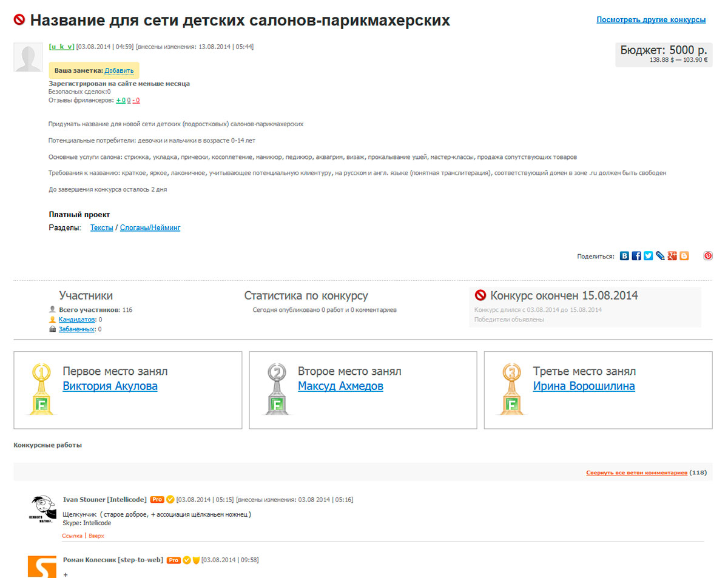The width and height of the screenshot is (728, 578).
Task: Click the Pro badge next to Роман Колесник
Action: click(174, 560)
